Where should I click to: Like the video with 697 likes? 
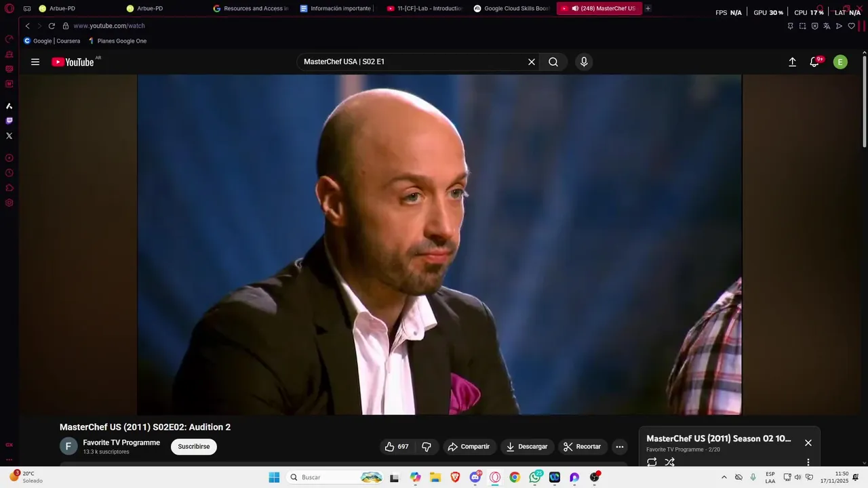click(397, 447)
